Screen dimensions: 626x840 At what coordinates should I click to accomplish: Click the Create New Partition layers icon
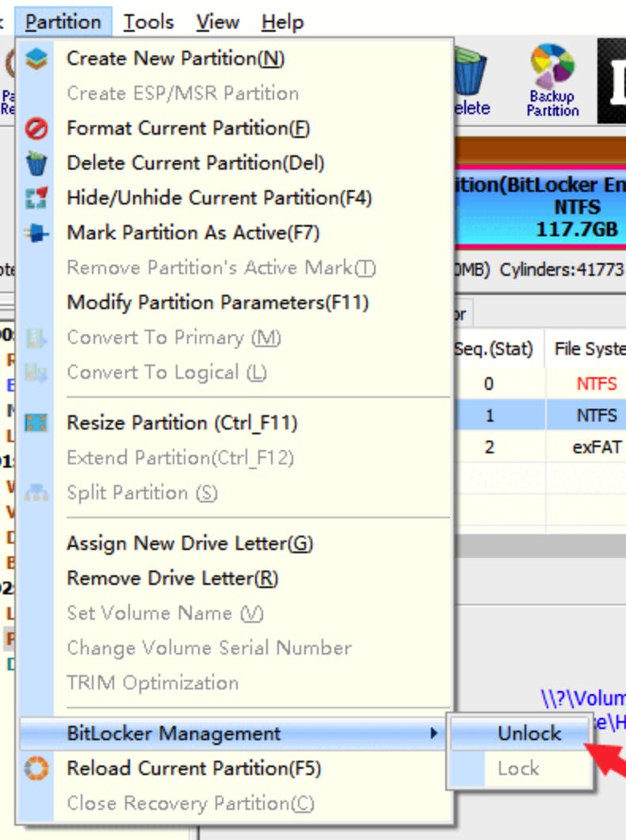[x=36, y=59]
